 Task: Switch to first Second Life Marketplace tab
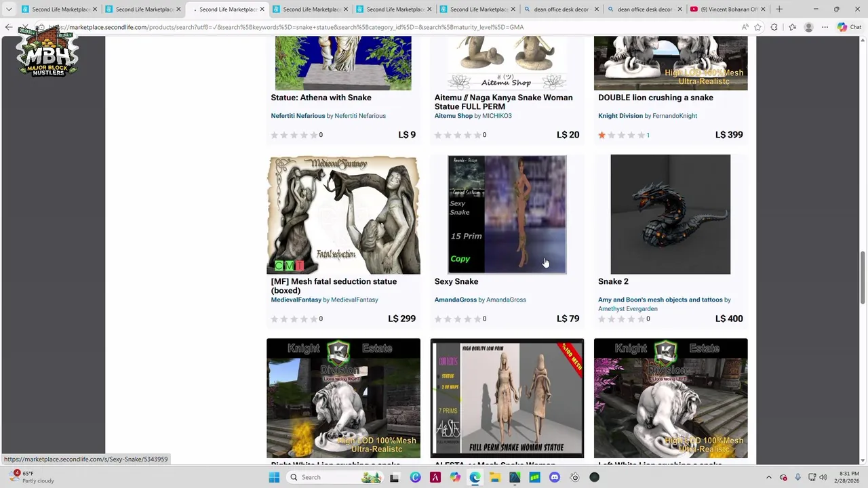(58, 9)
